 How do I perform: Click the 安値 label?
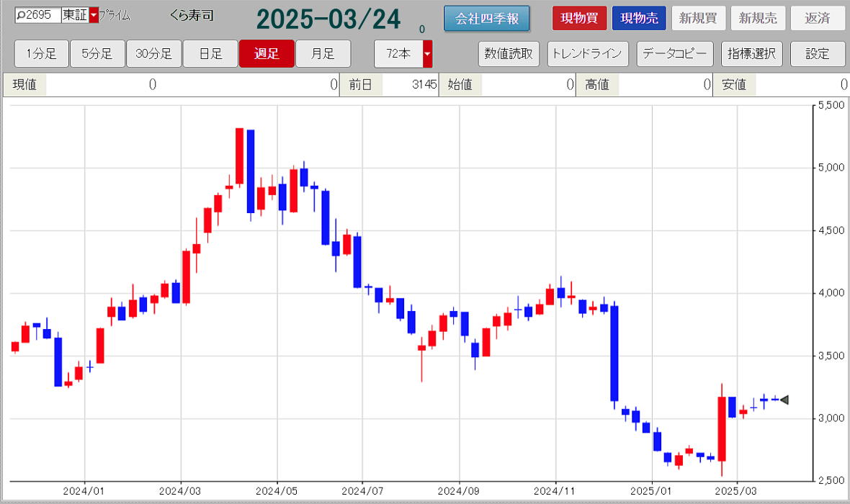click(735, 84)
